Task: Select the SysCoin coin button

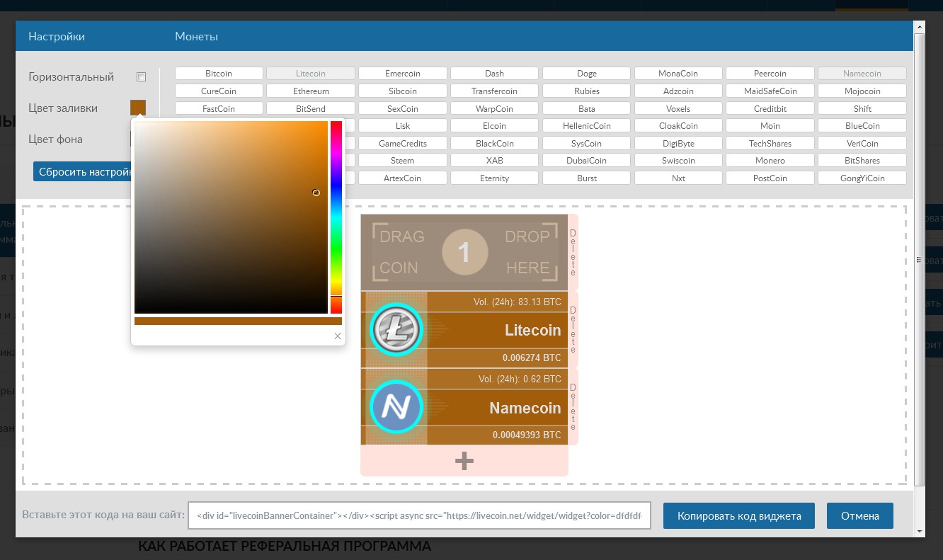Action: (587, 143)
